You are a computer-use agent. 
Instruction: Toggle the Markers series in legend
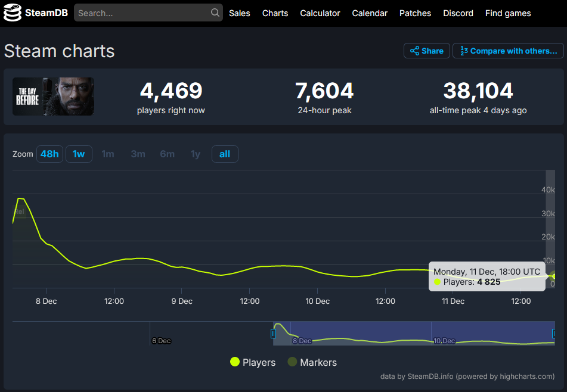(x=312, y=362)
